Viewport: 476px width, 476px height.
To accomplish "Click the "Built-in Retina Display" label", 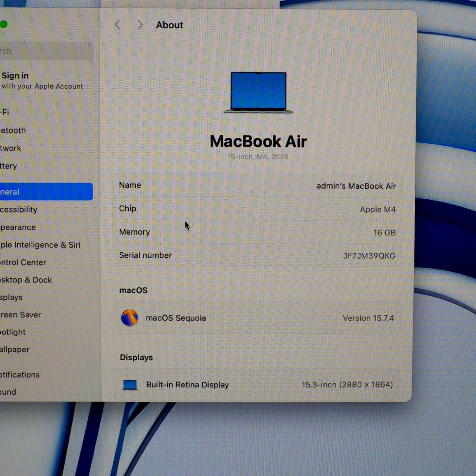I will coord(187,385).
